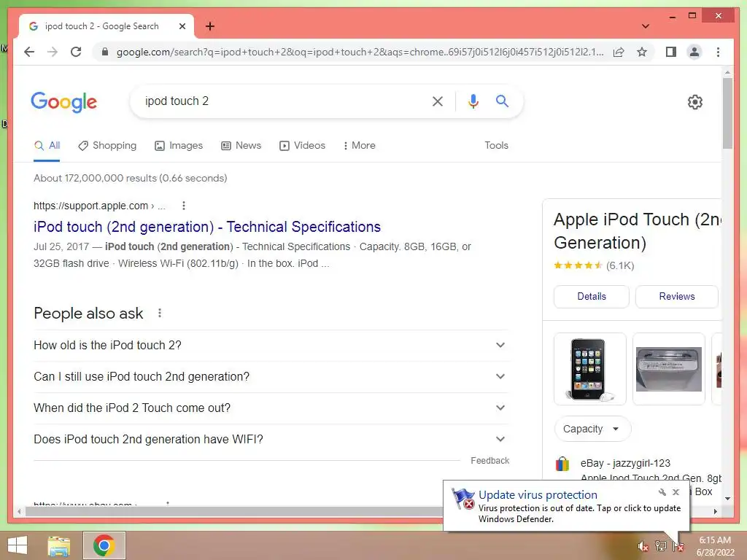This screenshot has height=560, width=747.
Task: Share this page icon in address bar
Action: [x=619, y=52]
